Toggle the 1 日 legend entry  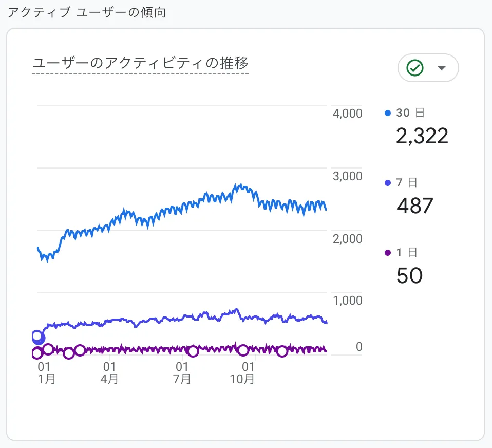pos(403,253)
